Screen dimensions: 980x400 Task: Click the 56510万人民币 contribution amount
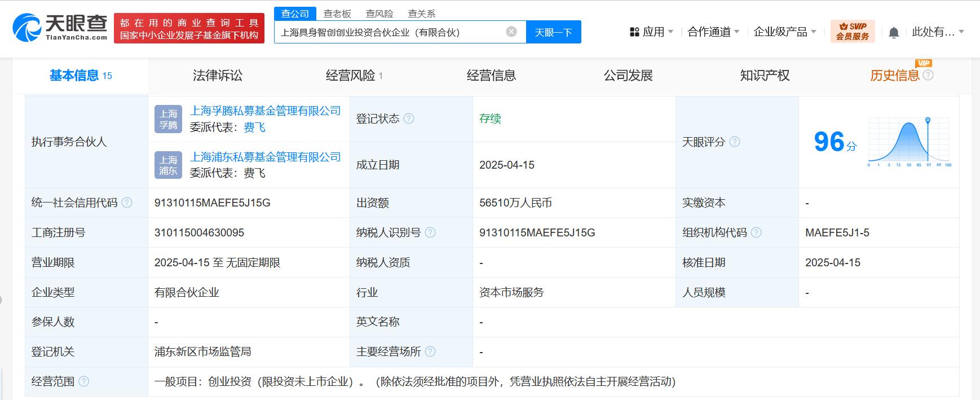point(515,203)
